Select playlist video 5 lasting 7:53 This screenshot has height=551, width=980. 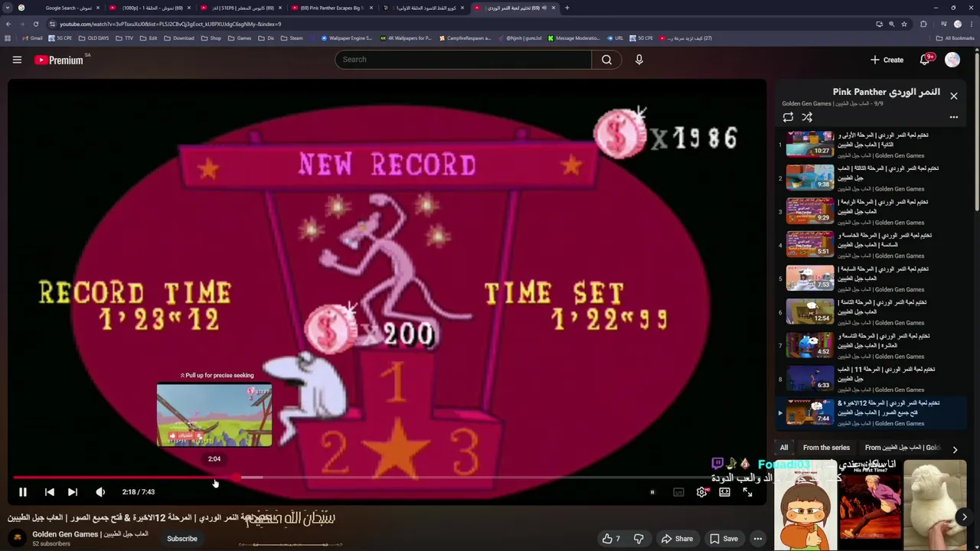pyautogui.click(x=871, y=279)
